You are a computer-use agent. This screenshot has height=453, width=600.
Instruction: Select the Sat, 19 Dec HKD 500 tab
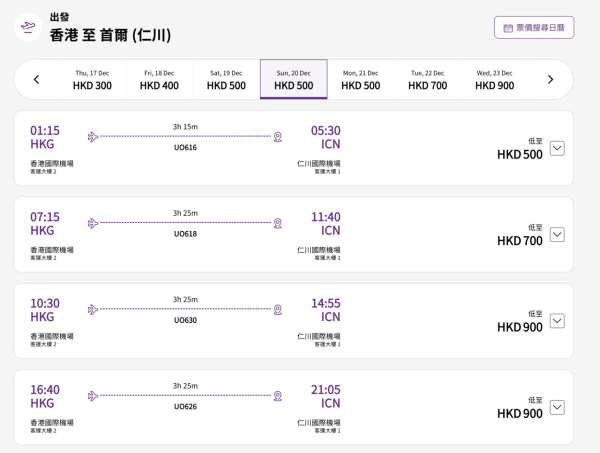(x=226, y=80)
